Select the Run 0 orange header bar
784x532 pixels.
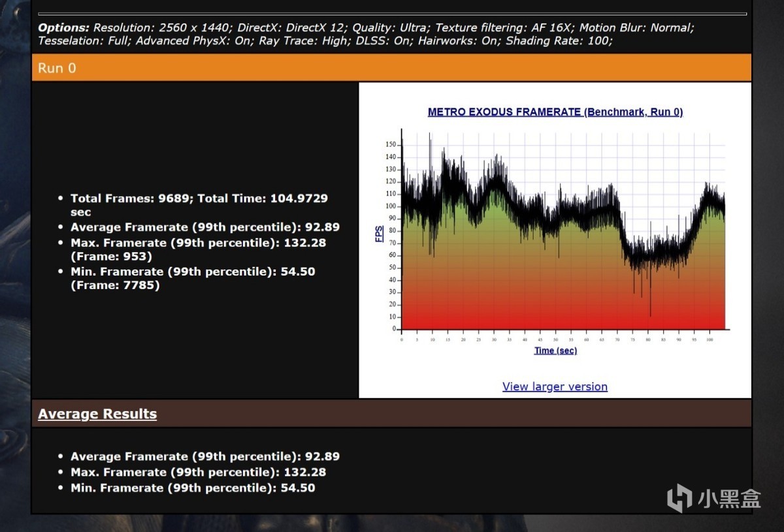point(391,68)
